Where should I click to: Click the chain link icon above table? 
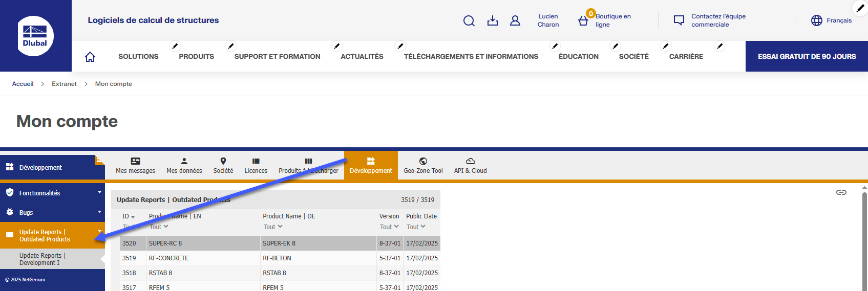(841, 192)
